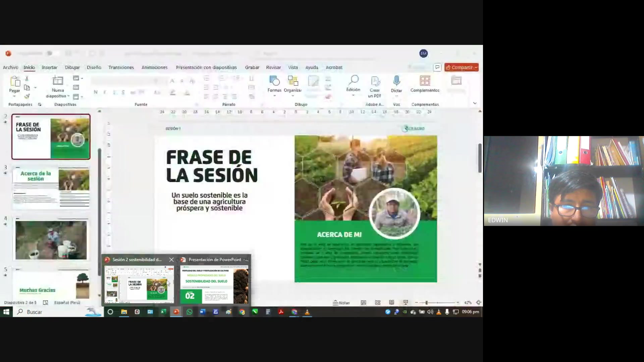
Task: Open accessibility checker in status bar
Action: coord(46,303)
